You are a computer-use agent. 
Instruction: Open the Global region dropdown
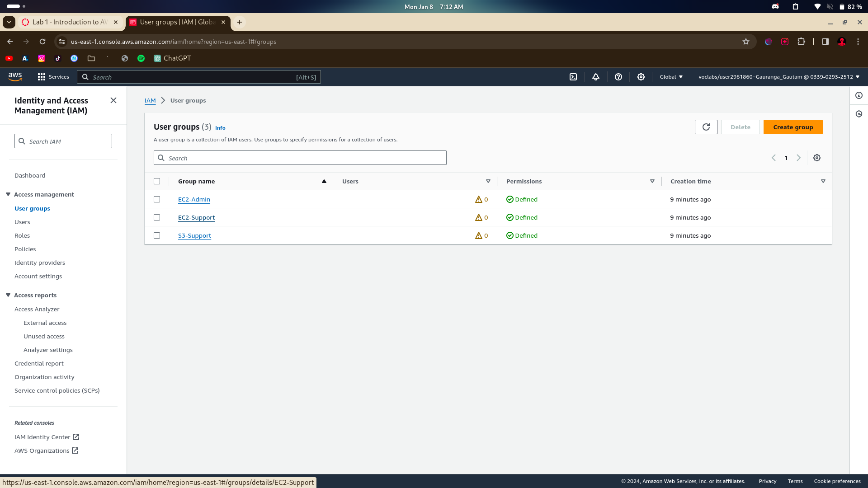coord(671,77)
